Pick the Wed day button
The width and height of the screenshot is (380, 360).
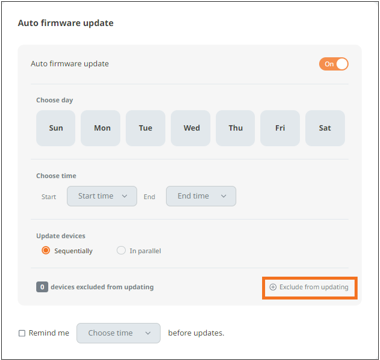tap(191, 128)
